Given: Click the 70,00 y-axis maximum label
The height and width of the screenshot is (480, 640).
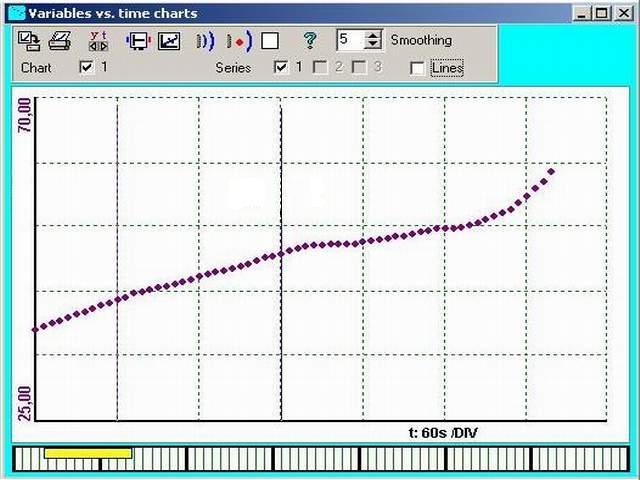Looking at the screenshot, I should [24, 116].
